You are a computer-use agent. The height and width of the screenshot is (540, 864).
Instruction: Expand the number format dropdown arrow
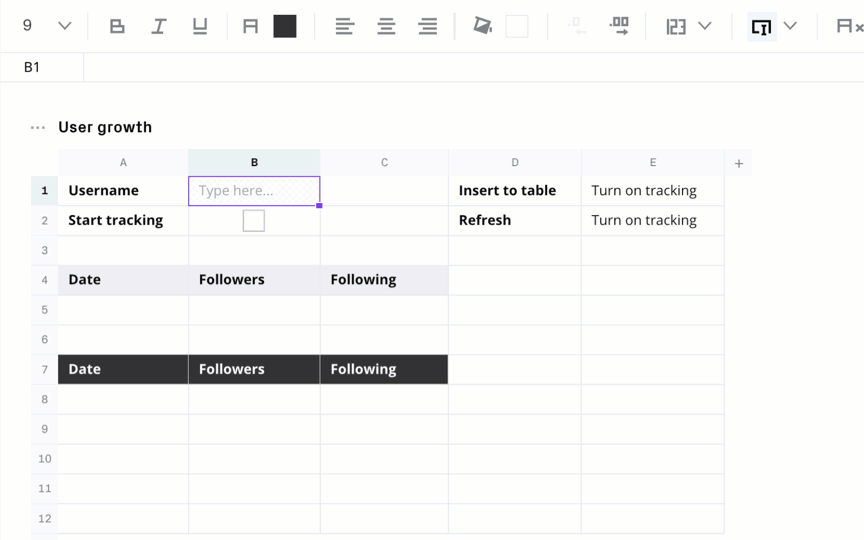pos(705,25)
